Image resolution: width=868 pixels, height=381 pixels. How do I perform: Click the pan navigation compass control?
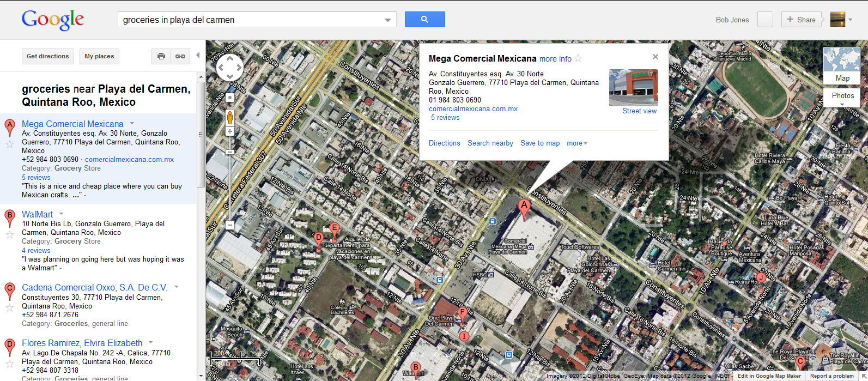click(x=230, y=68)
